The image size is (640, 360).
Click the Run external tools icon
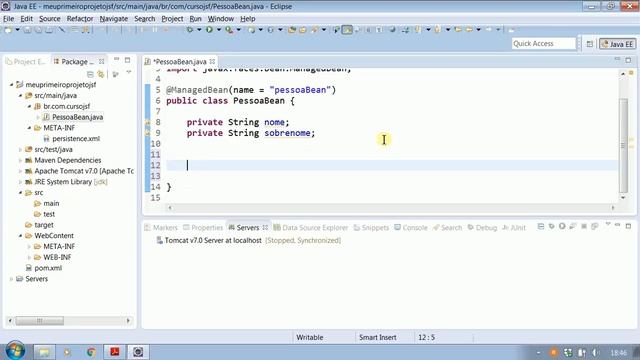tap(229, 30)
